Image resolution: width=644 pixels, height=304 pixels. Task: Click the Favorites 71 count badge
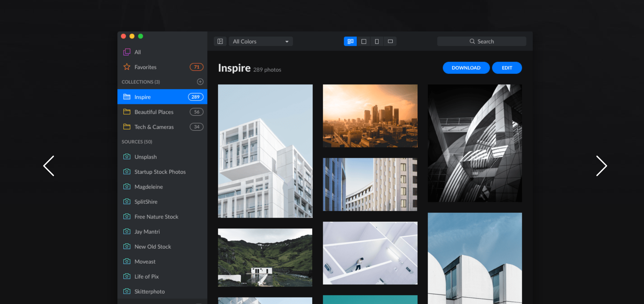pos(197,67)
